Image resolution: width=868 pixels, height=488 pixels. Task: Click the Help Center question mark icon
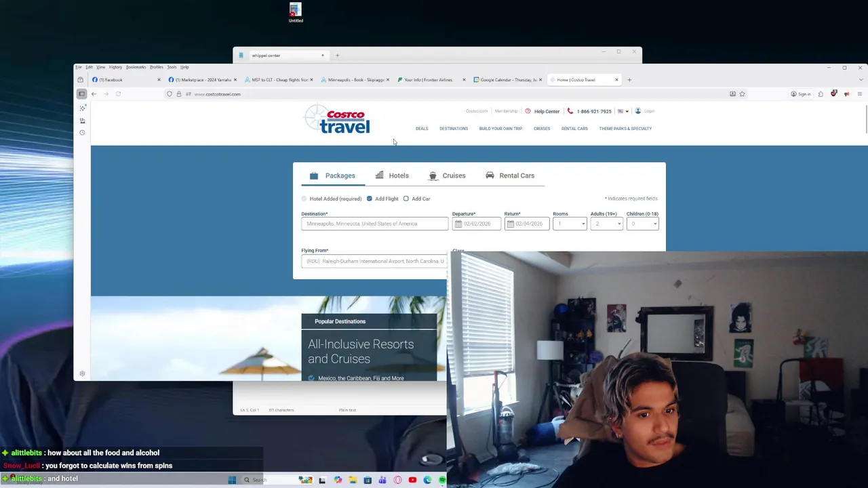coord(528,111)
